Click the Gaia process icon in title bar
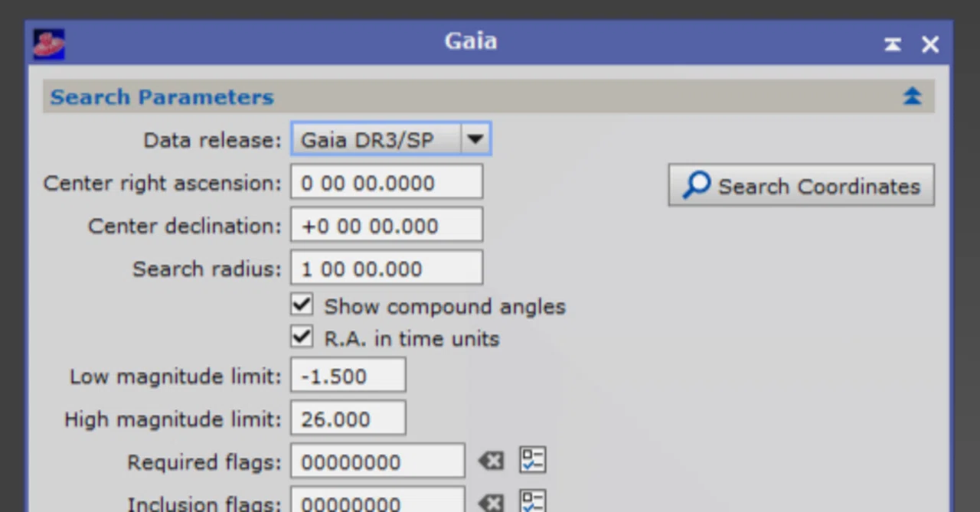Screen dimensions: 980x512 [49, 44]
